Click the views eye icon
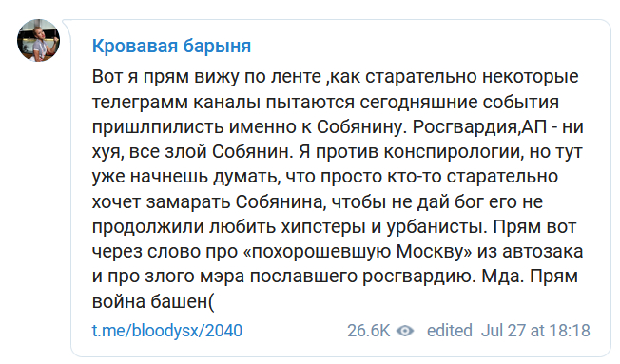This screenshot has height=364, width=620. tap(404, 331)
